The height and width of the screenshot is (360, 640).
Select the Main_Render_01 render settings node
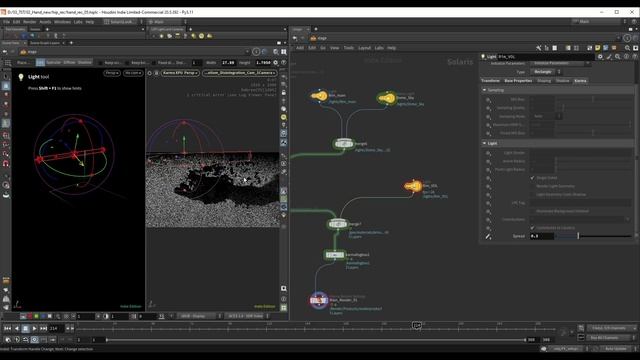tap(318, 300)
